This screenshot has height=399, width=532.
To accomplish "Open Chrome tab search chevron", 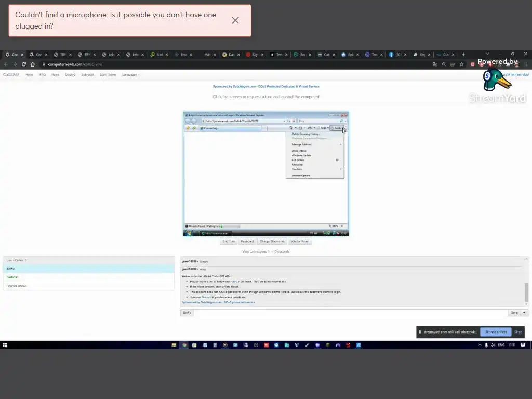I will 487,54.
